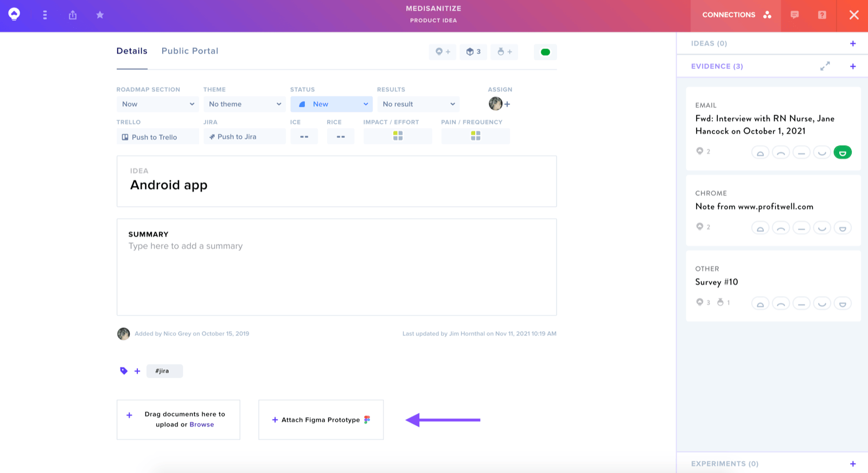Select positive sentiment on Survey #10
868x473 pixels.
tap(822, 304)
